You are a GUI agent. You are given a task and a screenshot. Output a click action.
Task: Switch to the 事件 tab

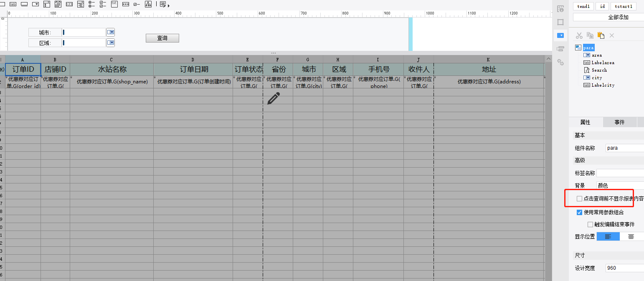click(x=620, y=122)
